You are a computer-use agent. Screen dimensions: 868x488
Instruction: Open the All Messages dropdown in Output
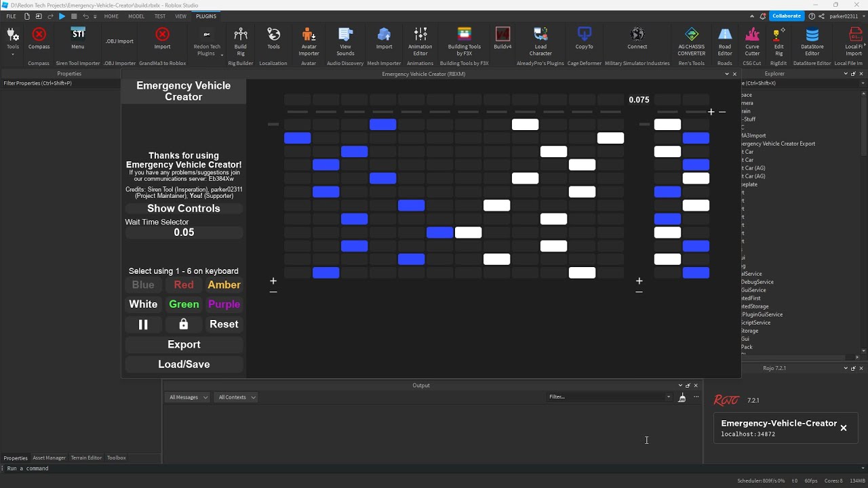pos(188,397)
